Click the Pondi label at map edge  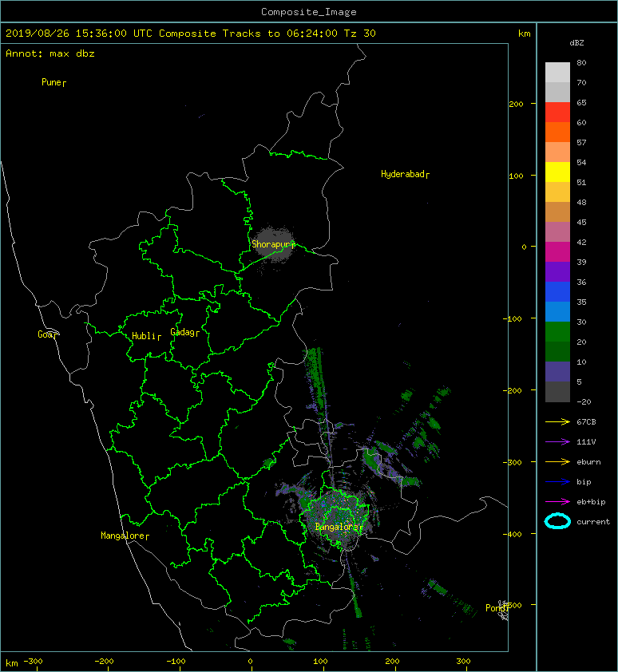coord(497,608)
